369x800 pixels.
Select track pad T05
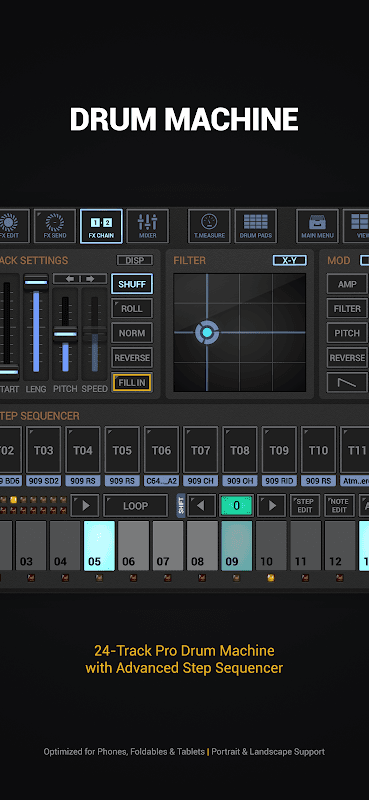click(x=122, y=450)
